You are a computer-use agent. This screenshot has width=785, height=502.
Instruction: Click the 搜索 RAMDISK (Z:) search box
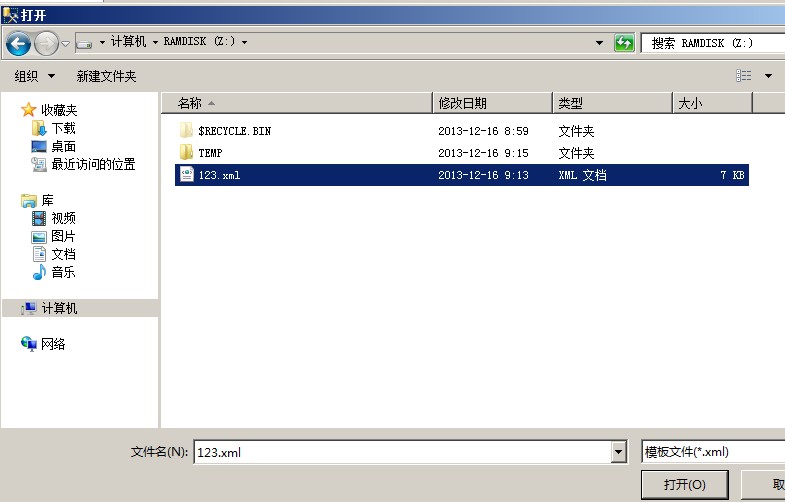(713, 43)
